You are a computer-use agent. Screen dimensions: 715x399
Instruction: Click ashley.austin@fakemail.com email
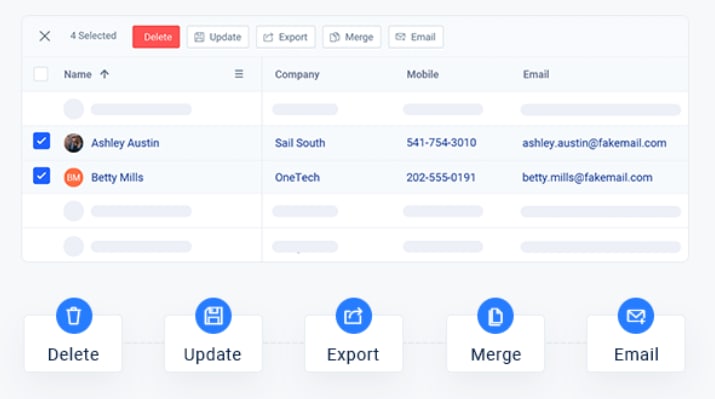pos(594,143)
